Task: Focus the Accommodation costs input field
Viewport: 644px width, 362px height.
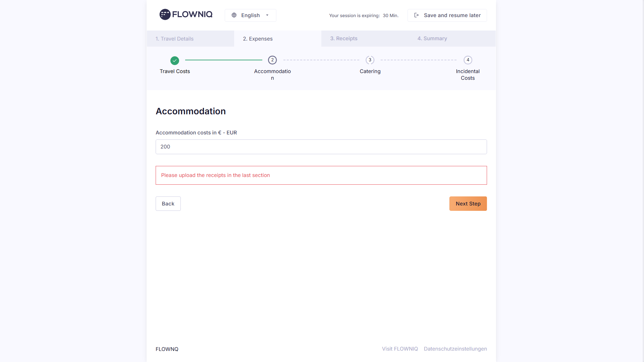Action: (321, 147)
